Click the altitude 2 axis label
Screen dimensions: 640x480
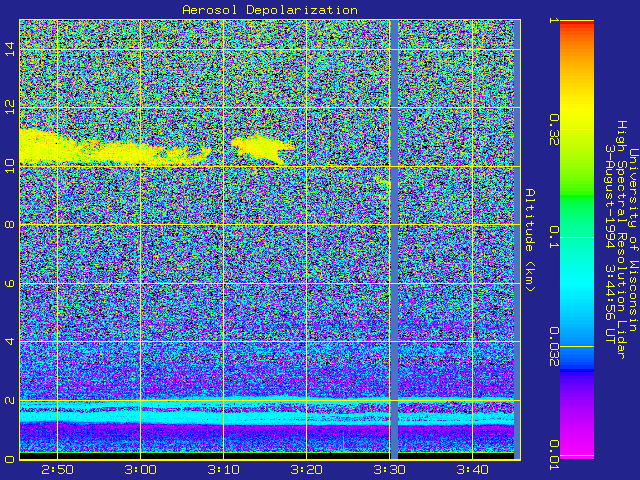pos(9,400)
